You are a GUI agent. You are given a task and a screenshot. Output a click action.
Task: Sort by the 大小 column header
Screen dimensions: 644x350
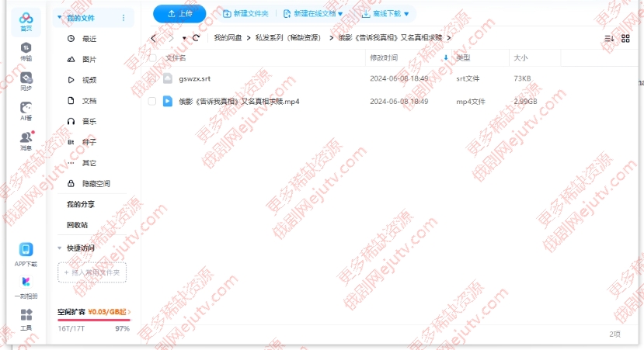click(x=520, y=58)
